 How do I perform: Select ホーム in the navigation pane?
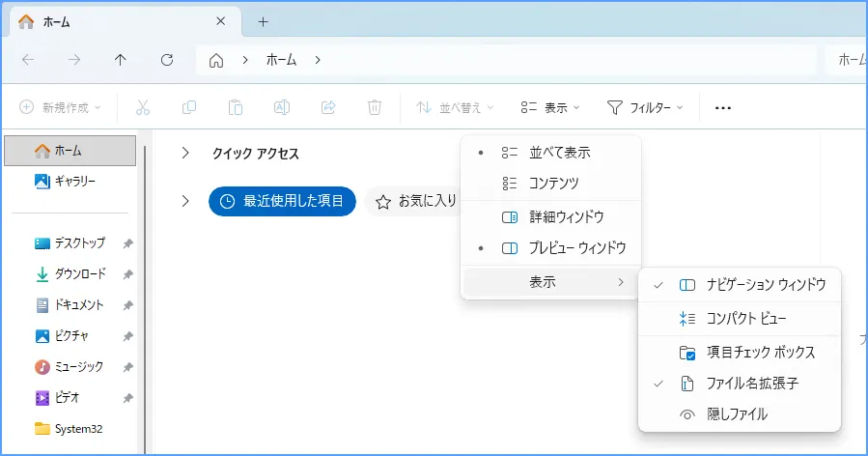coord(70,151)
